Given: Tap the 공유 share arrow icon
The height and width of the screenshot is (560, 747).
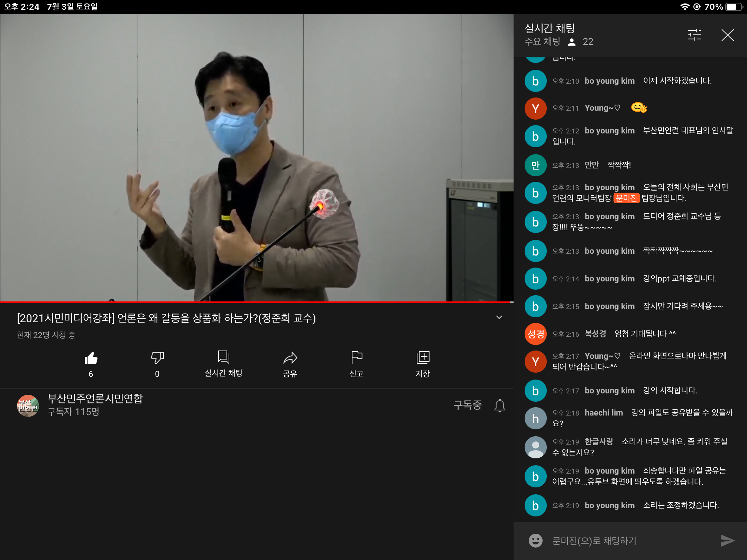Looking at the screenshot, I should tap(290, 358).
